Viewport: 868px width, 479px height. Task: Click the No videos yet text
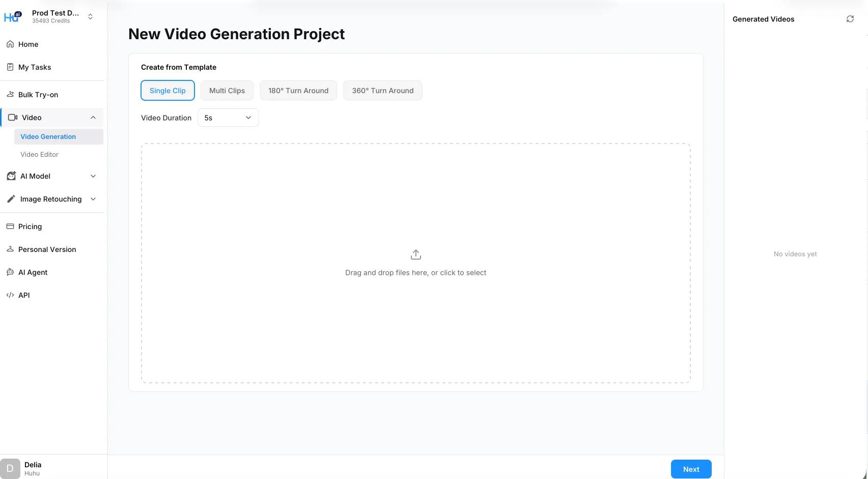pyautogui.click(x=795, y=254)
